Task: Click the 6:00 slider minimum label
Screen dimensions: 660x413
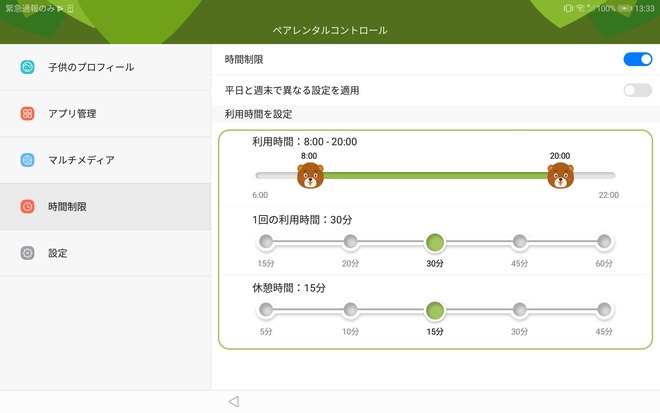Action: pos(260,195)
